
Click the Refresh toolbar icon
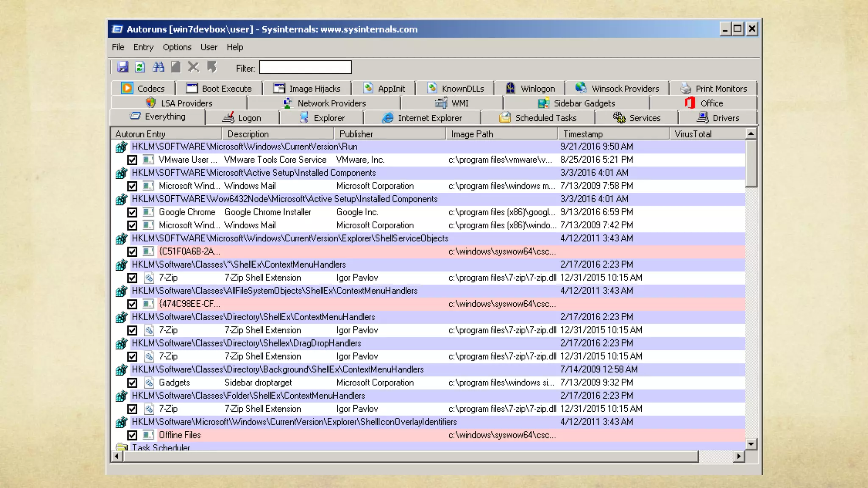tap(140, 67)
